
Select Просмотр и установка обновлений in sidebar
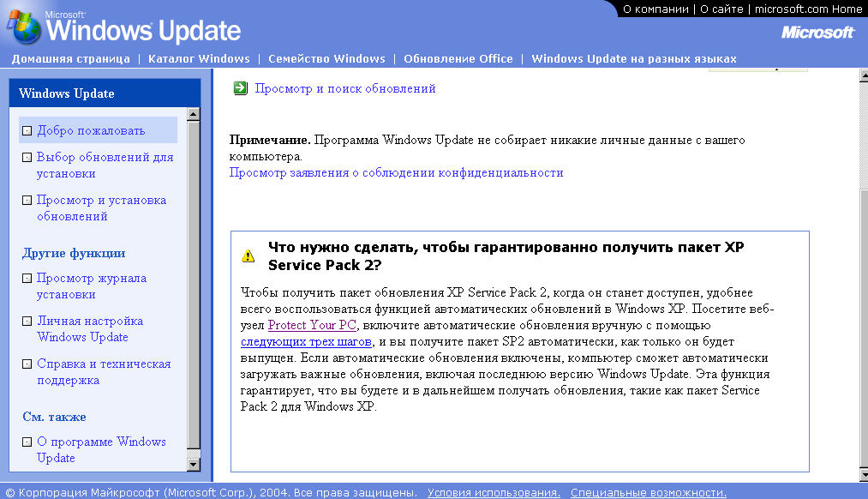(101, 207)
